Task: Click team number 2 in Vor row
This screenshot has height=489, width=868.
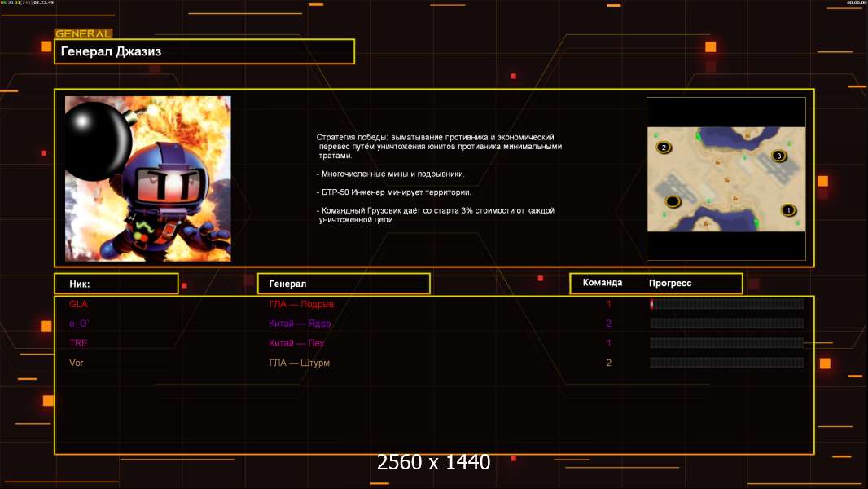Action: pos(609,363)
